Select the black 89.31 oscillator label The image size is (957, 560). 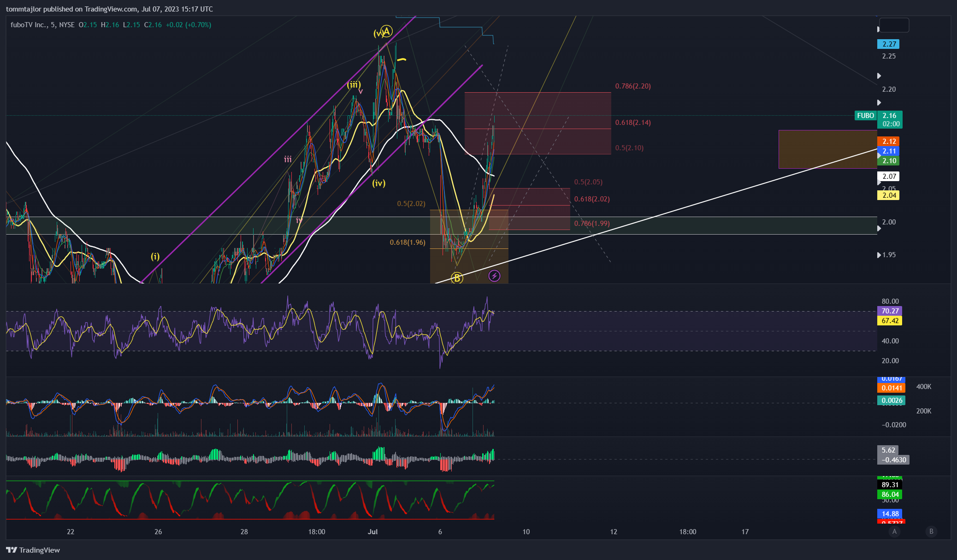(890, 485)
